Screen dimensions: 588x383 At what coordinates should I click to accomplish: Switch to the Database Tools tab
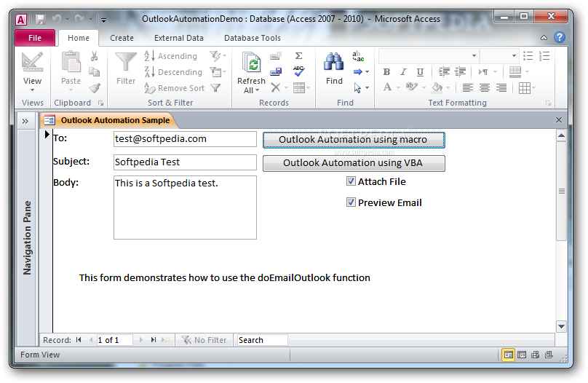(253, 38)
